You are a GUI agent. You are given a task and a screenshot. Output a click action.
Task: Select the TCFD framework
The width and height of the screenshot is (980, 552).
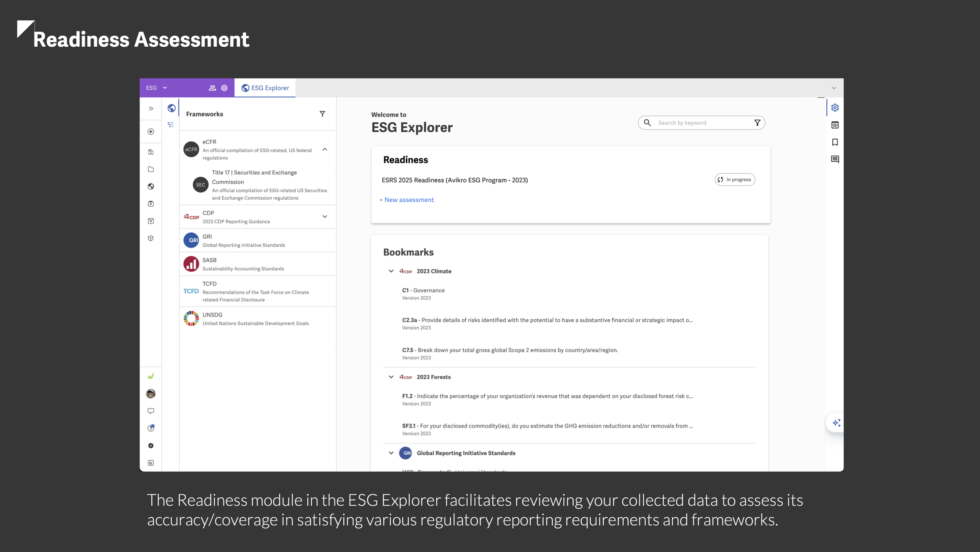(x=258, y=291)
